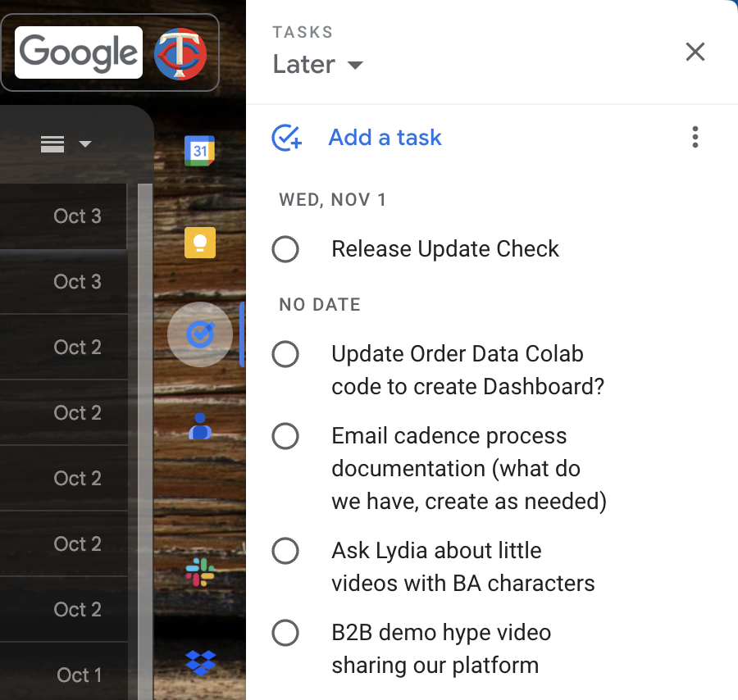This screenshot has height=700, width=738.
Task: Click the Google logo
Action: 79,53
